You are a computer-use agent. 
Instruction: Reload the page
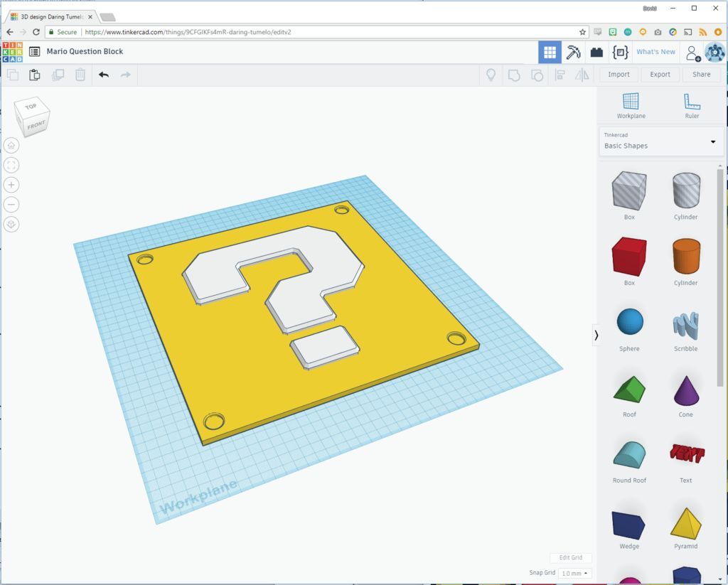pyautogui.click(x=36, y=32)
